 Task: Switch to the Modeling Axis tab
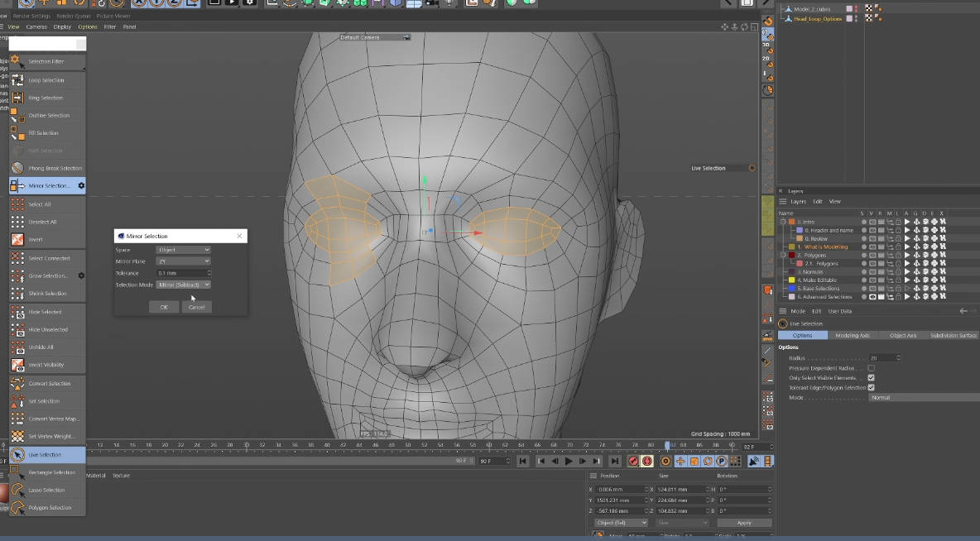click(853, 336)
